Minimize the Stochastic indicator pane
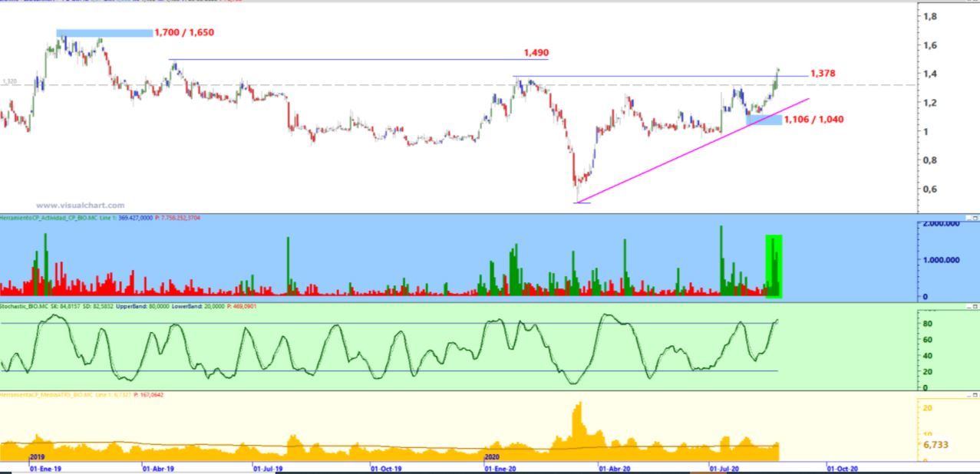The height and width of the screenshot is (474, 980). [x=968, y=307]
